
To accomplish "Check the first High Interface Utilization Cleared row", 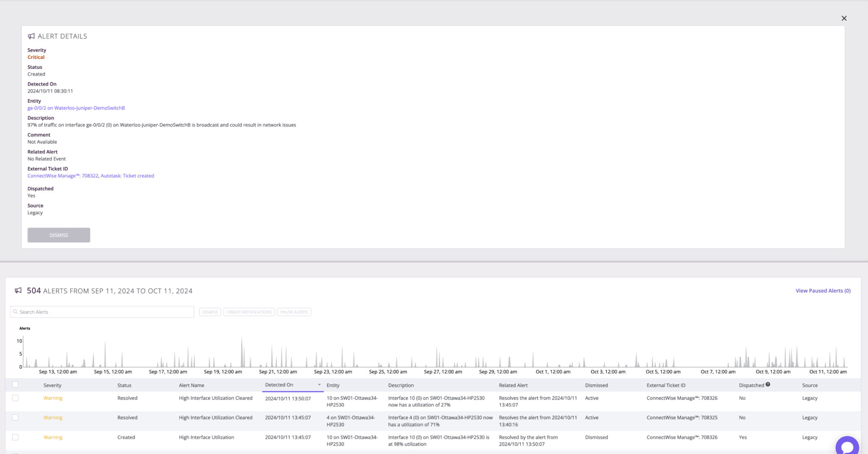I will (15, 398).
